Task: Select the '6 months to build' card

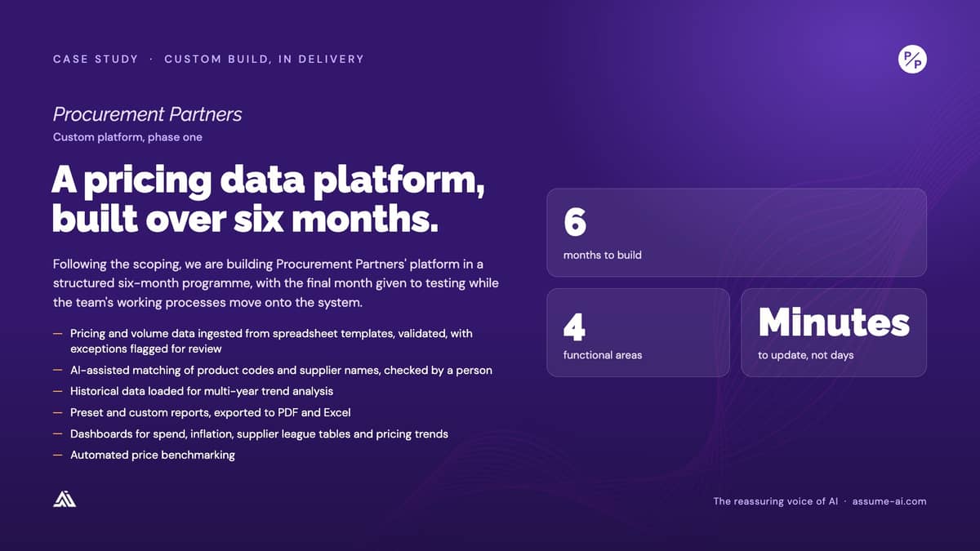Action: point(737,233)
